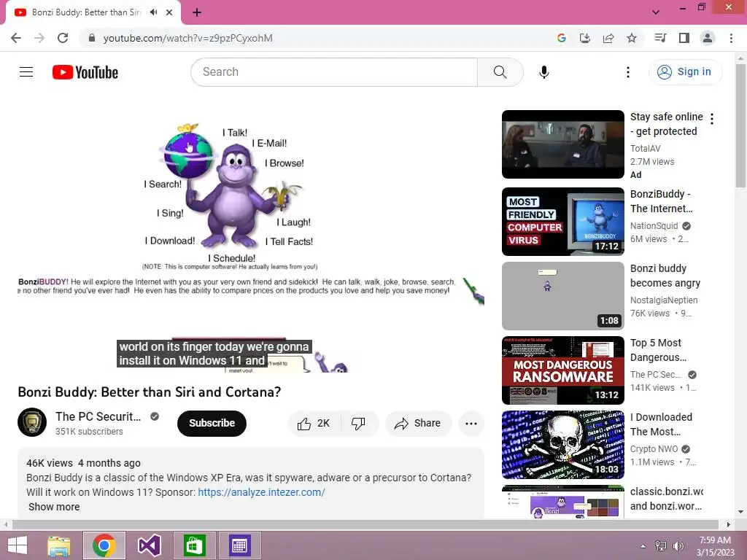
Task: Click NostalgiaNeptien channel name
Action: [664, 300]
